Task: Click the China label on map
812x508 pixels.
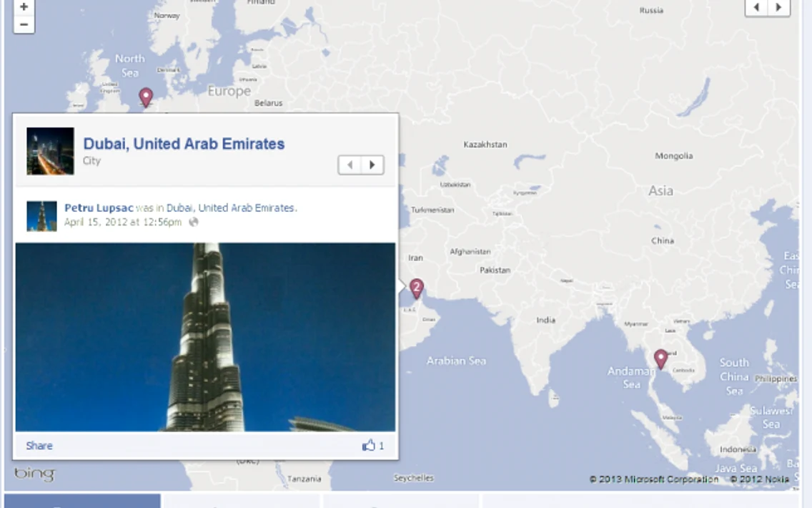Action: 663,240
